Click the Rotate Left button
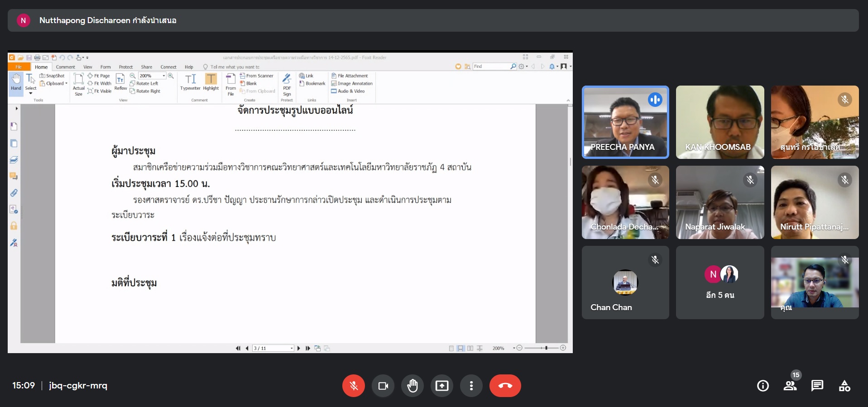This screenshot has height=407, width=868. (144, 84)
